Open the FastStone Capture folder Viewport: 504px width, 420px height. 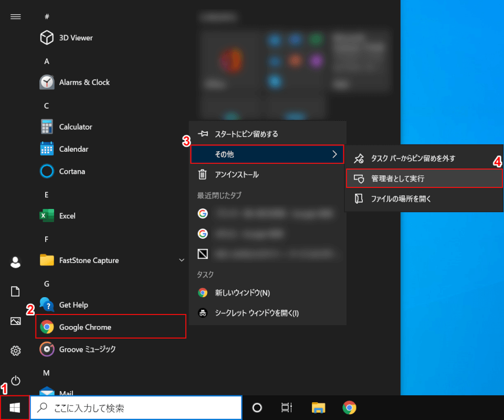pos(111,260)
